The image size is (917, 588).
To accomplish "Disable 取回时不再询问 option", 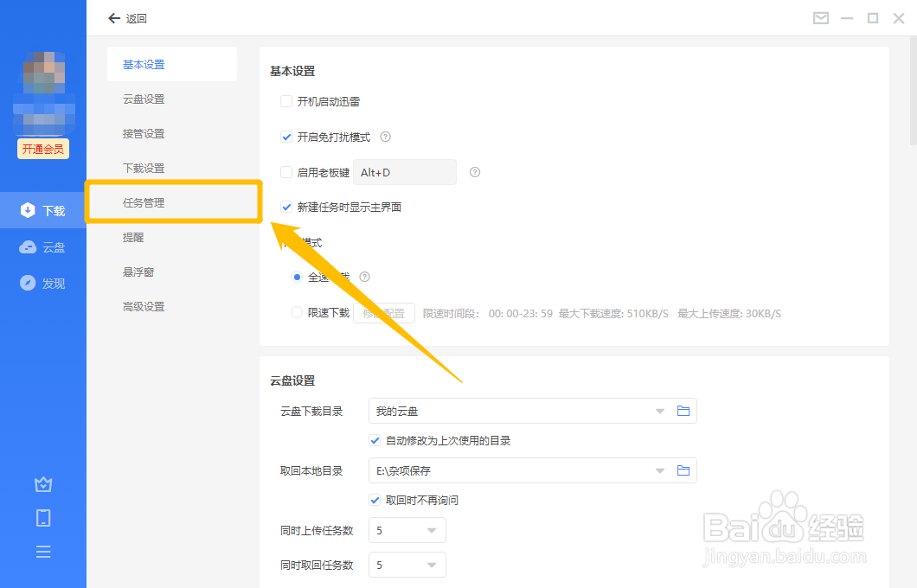I will point(375,500).
